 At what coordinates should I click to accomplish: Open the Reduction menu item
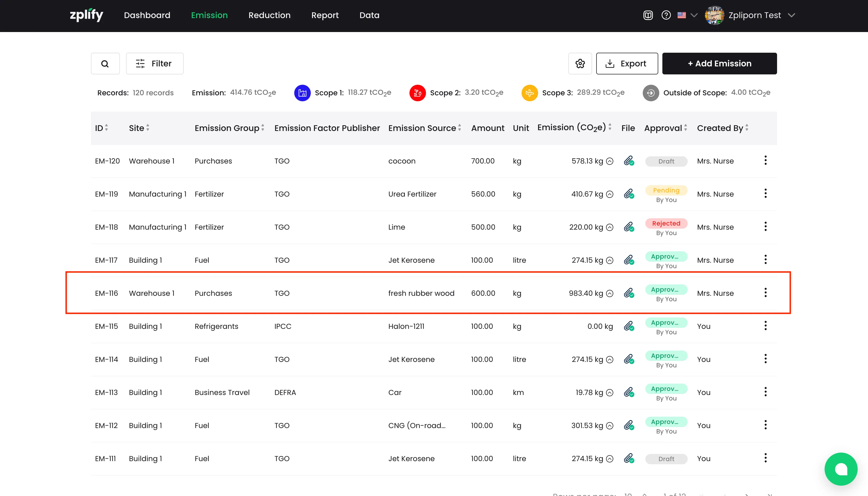[x=269, y=15]
